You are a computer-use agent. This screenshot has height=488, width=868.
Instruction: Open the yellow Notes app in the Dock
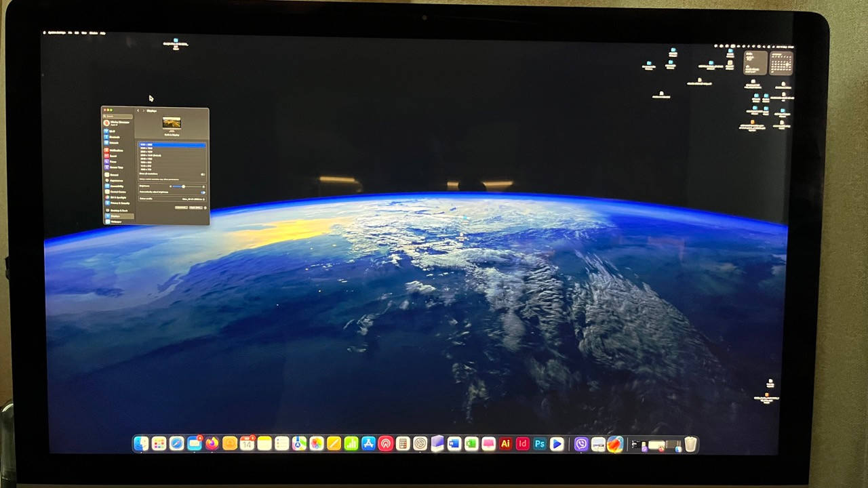(264, 444)
